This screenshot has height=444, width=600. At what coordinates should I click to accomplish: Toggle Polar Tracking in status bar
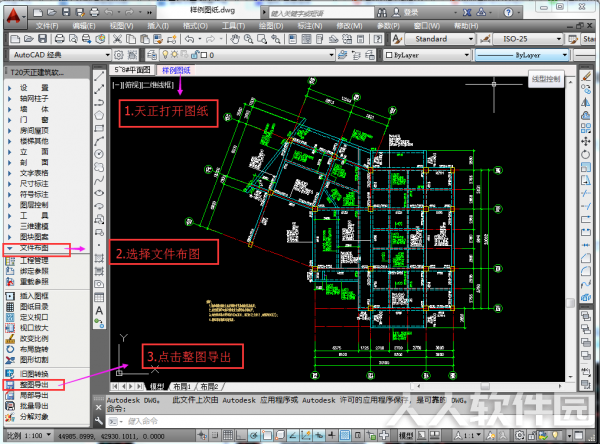(x=254, y=435)
